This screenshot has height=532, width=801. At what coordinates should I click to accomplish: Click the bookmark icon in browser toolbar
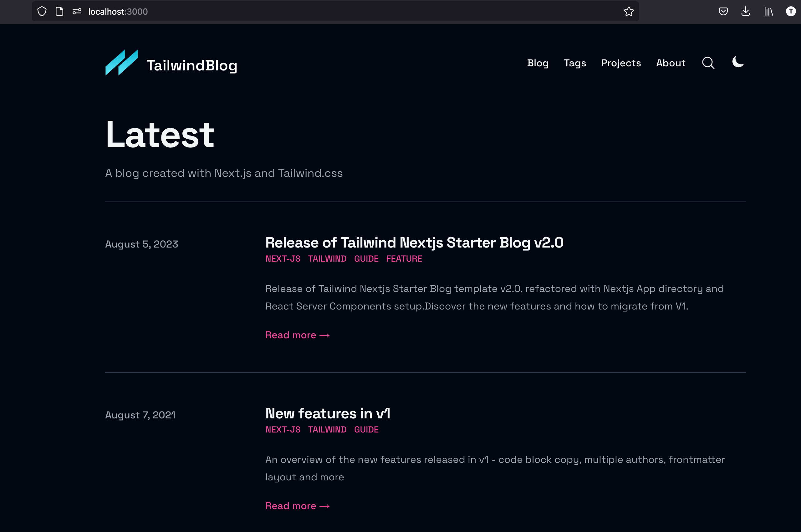click(629, 11)
